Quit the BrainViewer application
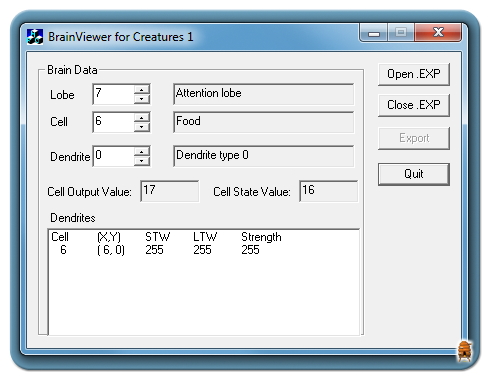The height and width of the screenshot is (380, 490). click(414, 174)
